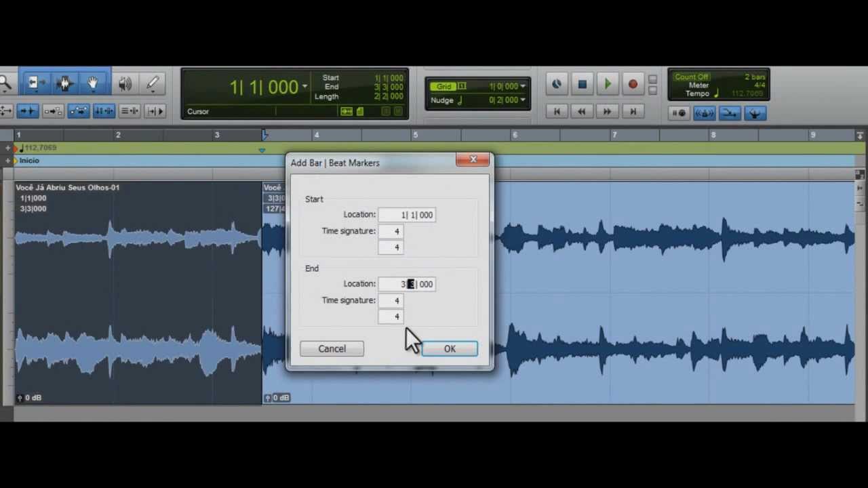Toggle the Count Off indicator
The height and width of the screenshot is (488, 868).
691,77
